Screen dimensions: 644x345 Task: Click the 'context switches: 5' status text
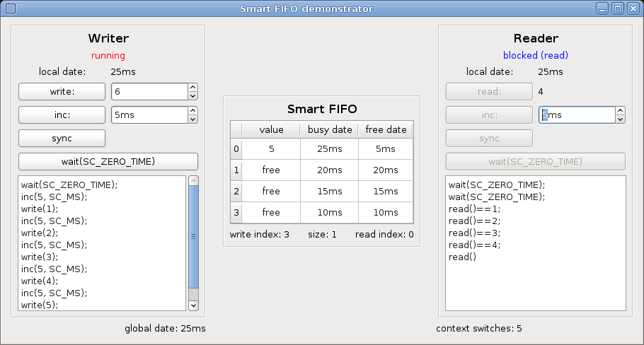point(479,329)
